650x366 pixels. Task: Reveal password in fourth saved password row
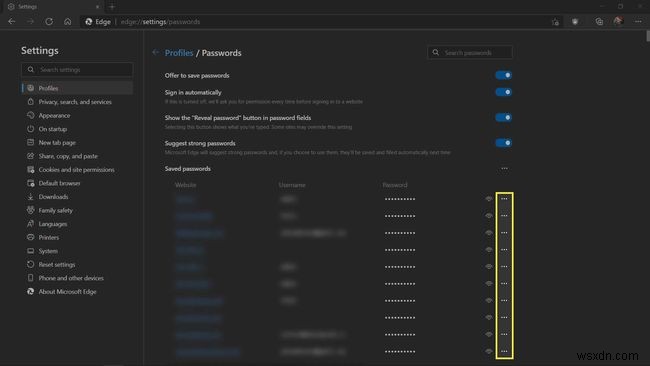[489, 250]
